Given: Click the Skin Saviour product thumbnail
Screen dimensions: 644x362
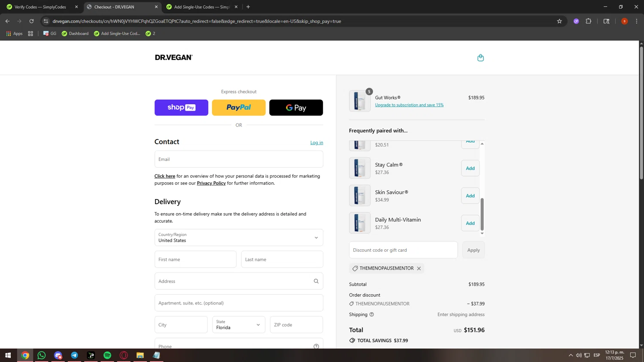Looking at the screenshot, I should point(360,196).
